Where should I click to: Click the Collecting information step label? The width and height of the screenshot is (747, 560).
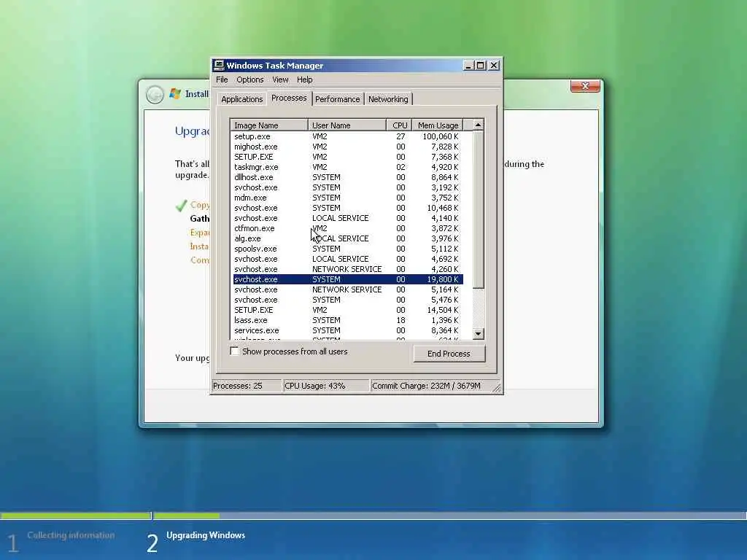[x=71, y=535]
